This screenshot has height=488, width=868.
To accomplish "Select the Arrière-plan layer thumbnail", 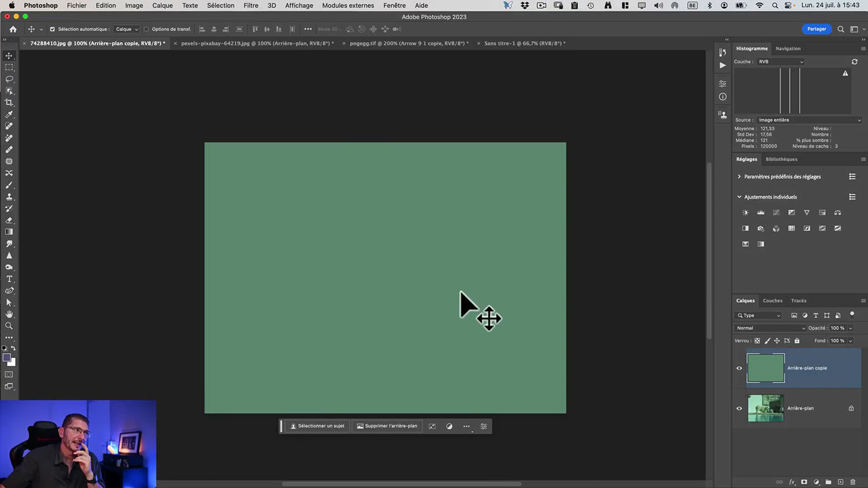I will click(x=765, y=409).
